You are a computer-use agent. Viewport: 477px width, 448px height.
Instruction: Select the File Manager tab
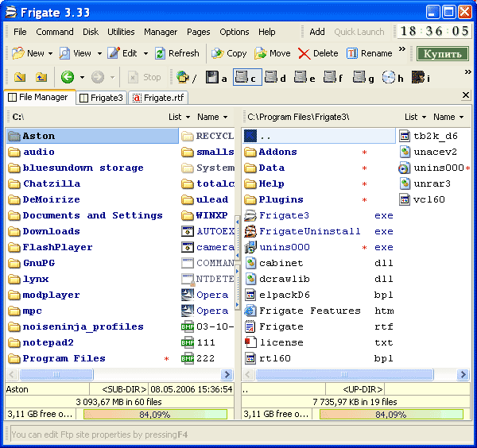point(39,97)
